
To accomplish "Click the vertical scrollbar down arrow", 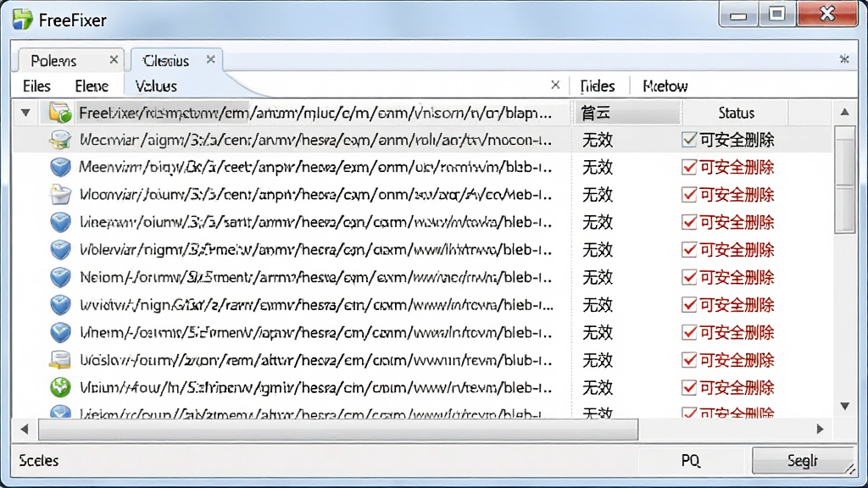I will (x=845, y=406).
